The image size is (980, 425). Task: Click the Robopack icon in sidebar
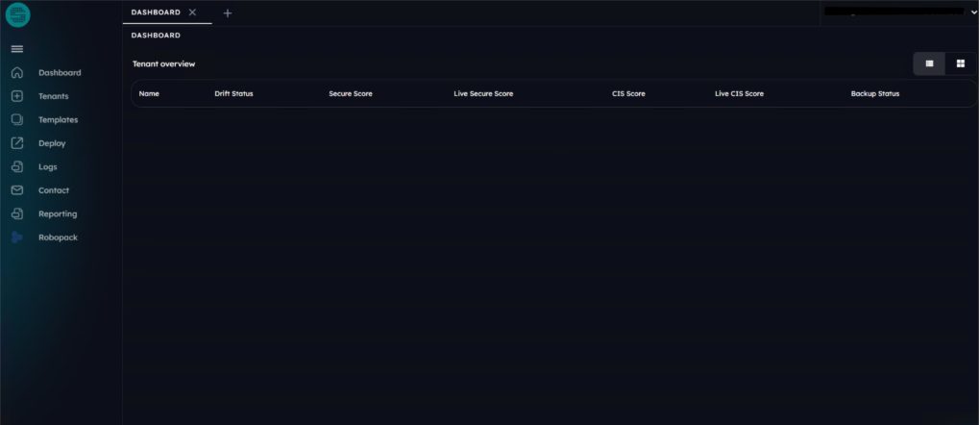16,237
